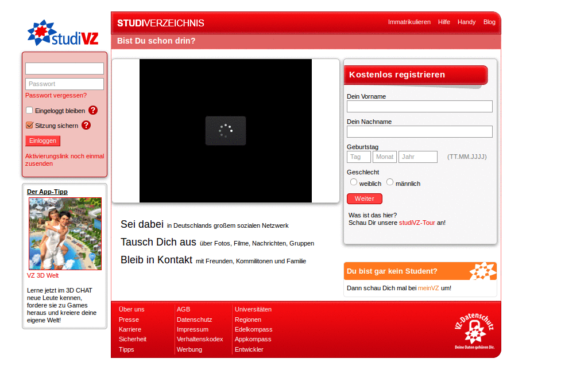Focus the Dein Nachname field
Image resolution: width=588 pixels, height=370 pixels.
[x=420, y=132]
